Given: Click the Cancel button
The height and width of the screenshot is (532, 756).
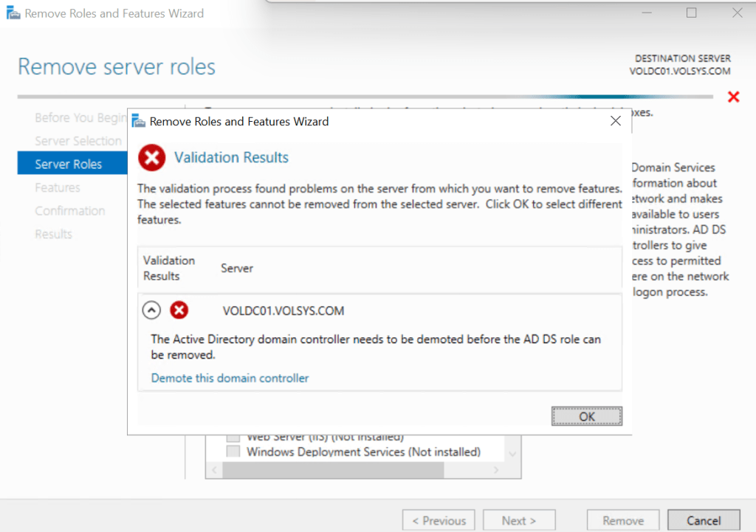Looking at the screenshot, I should (703, 520).
